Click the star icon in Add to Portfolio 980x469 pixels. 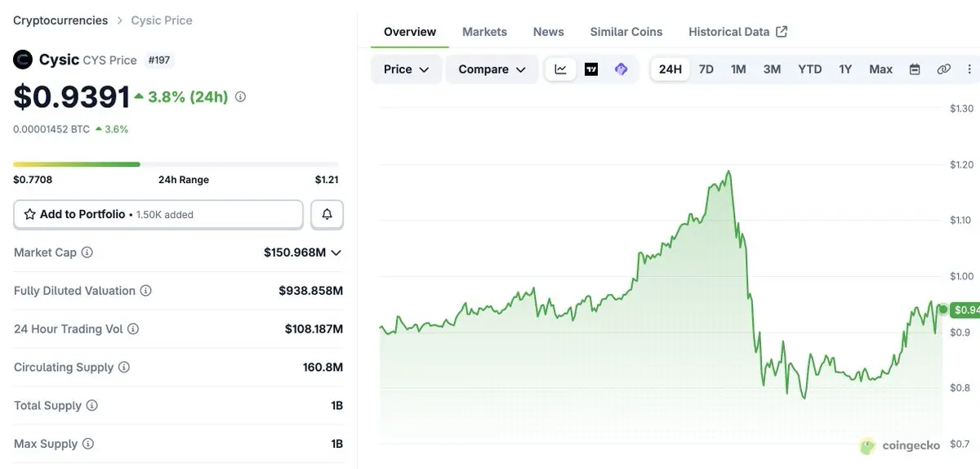(29, 214)
